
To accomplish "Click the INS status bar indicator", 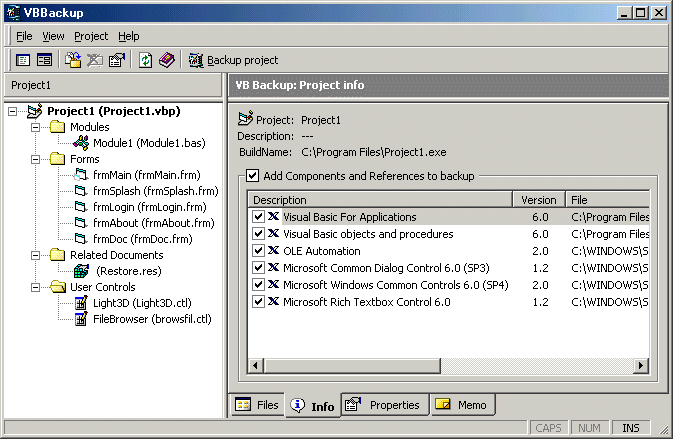I will [631, 428].
